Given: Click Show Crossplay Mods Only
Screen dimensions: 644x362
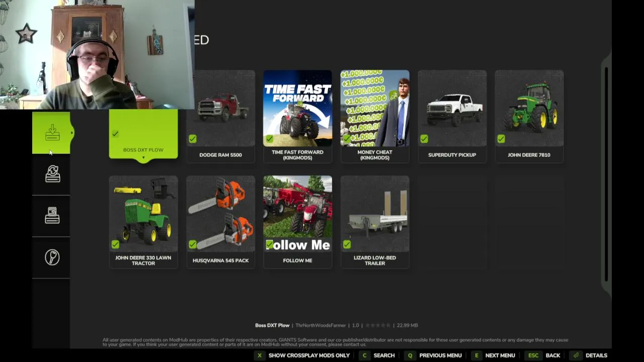Looking at the screenshot, I should (x=309, y=355).
